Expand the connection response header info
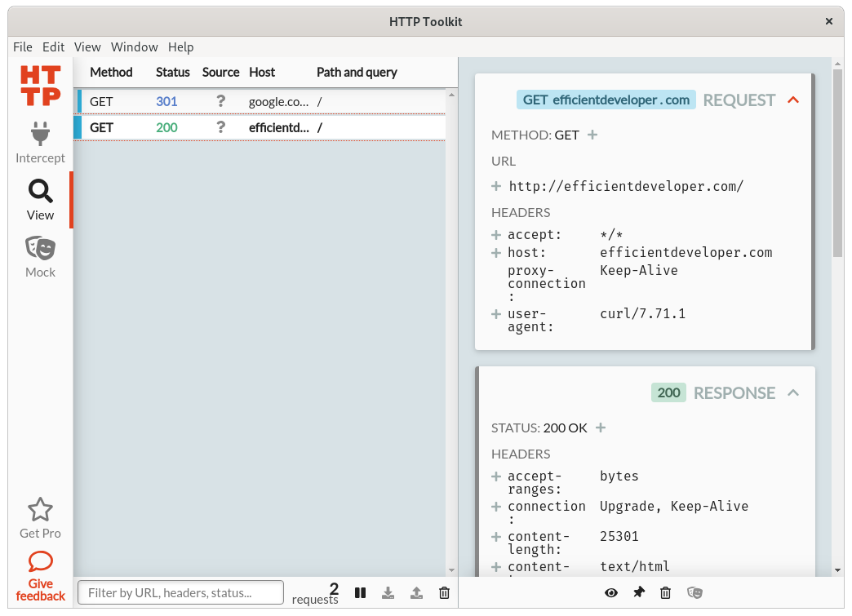The height and width of the screenshot is (616, 852). tap(496, 507)
